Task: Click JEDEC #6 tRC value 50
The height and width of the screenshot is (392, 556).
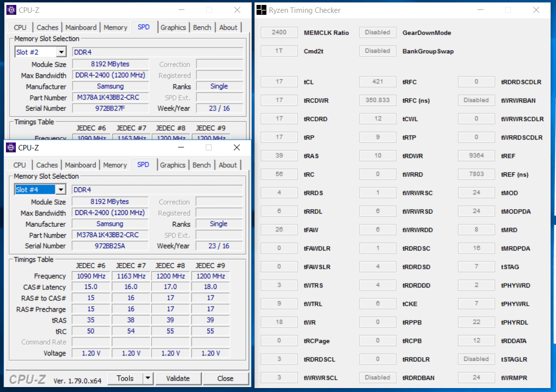Action: (91, 331)
